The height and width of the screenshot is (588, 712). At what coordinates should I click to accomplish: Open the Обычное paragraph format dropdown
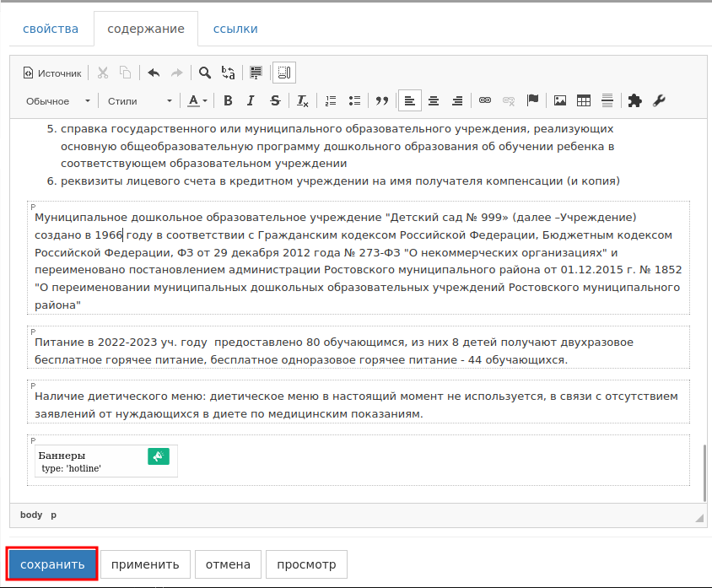click(57, 101)
